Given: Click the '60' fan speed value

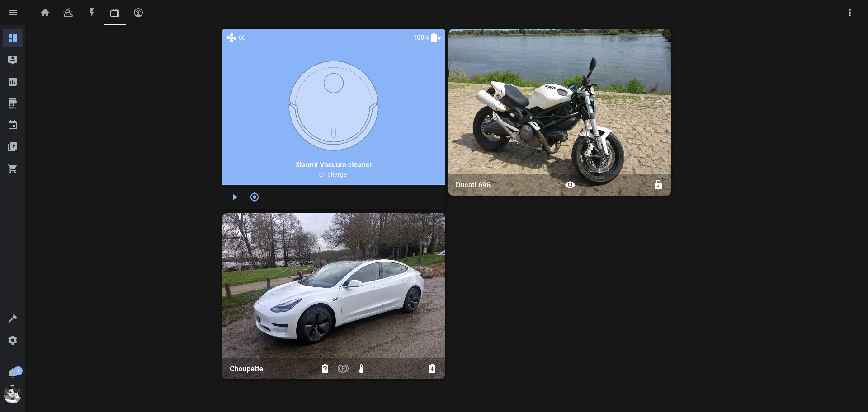Looking at the screenshot, I should (x=242, y=37).
